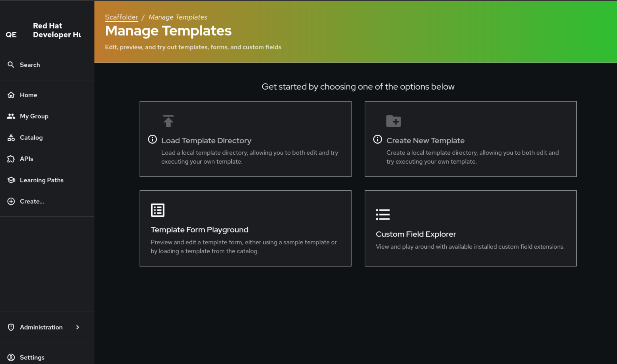Open the Template Form Playground card
The image size is (617, 364).
pyautogui.click(x=245, y=228)
